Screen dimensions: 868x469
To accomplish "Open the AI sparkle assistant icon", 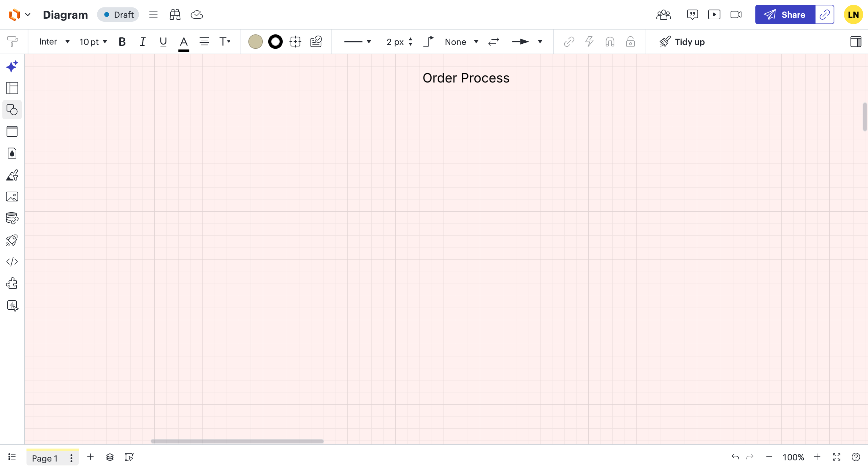I will [12, 66].
